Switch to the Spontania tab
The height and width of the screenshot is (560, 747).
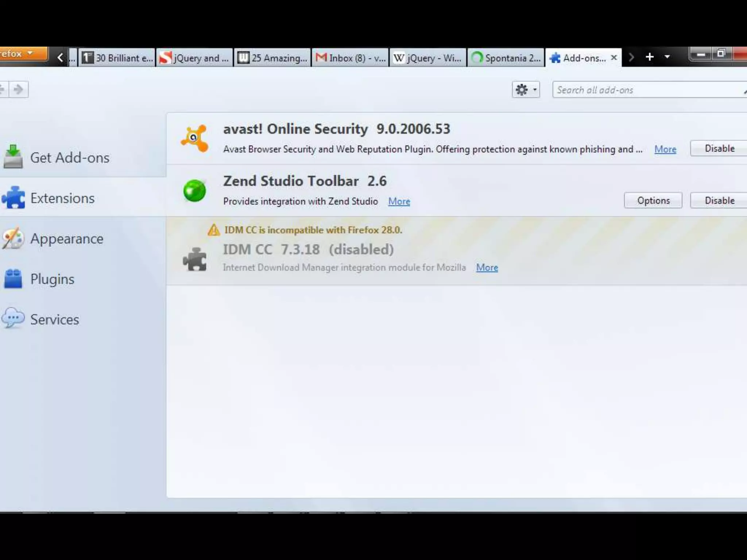506,58
